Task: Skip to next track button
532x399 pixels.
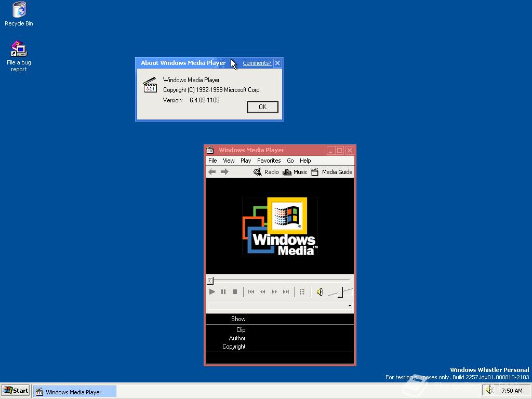Action: point(286,292)
